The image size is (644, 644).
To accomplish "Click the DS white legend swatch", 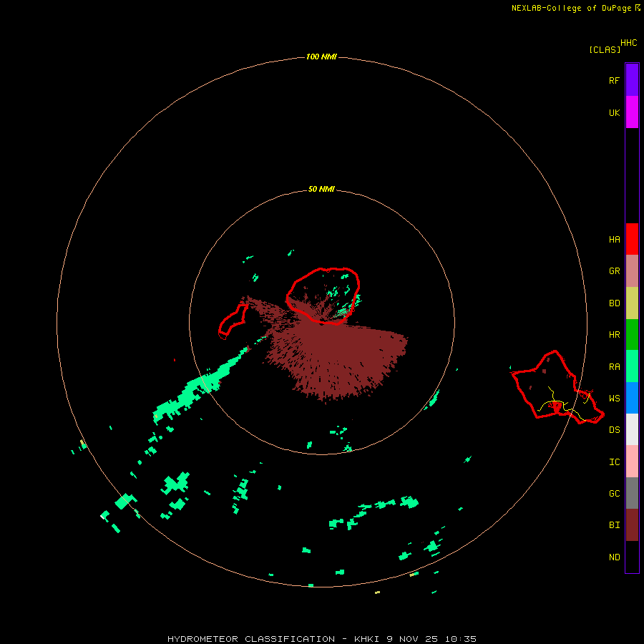I will pos(632,429).
